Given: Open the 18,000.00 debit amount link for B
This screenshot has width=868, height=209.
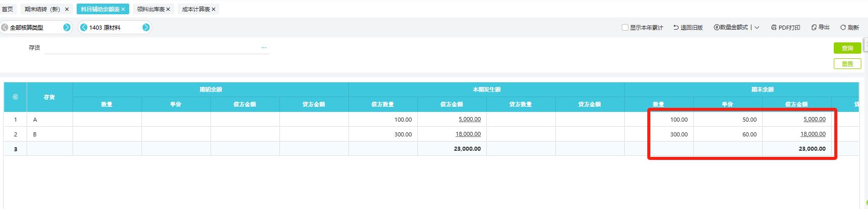Looking at the screenshot, I should 468,134.
